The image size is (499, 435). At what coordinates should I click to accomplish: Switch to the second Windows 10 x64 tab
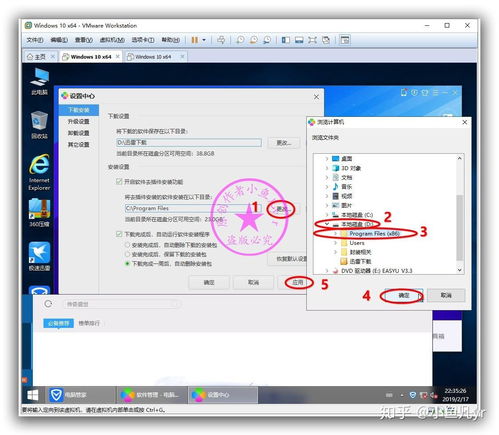tap(153, 57)
